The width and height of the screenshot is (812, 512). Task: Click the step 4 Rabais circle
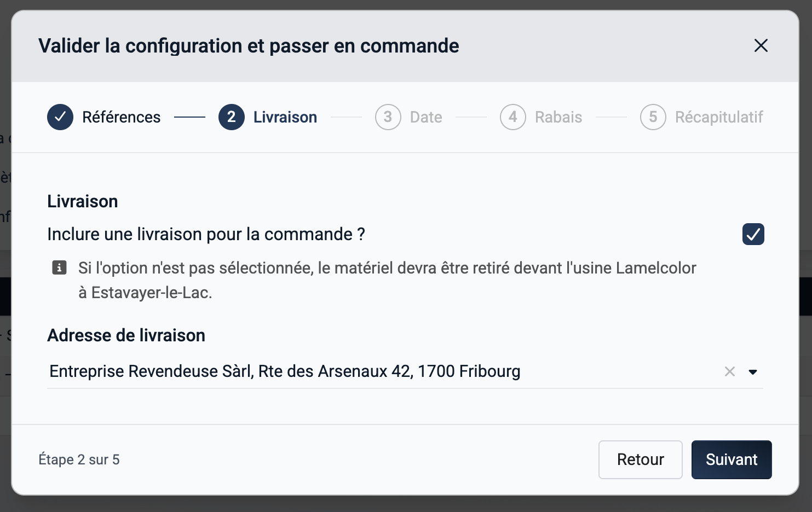pyautogui.click(x=513, y=117)
